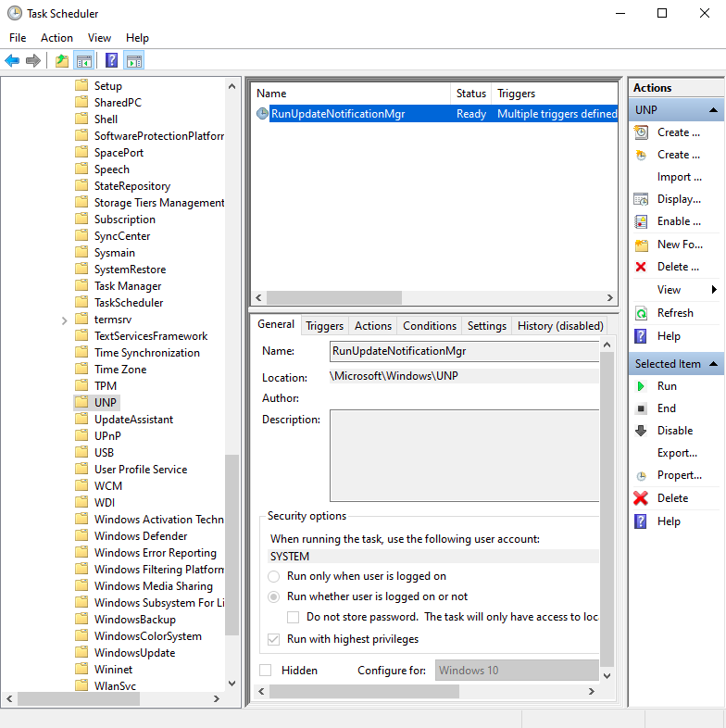Click Import in the Actions pane
Viewport: 726px width, 728px height.
(673, 177)
